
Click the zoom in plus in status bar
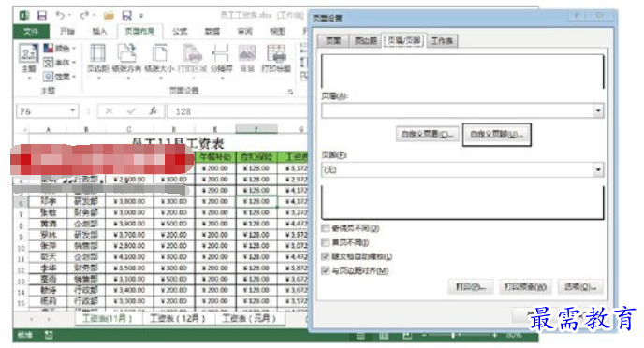point(495,335)
